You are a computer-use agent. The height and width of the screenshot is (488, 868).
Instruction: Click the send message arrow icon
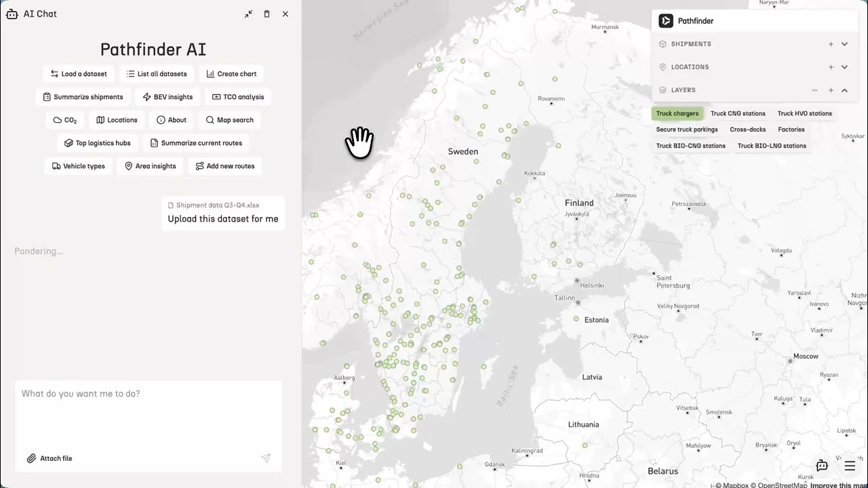coord(266,458)
